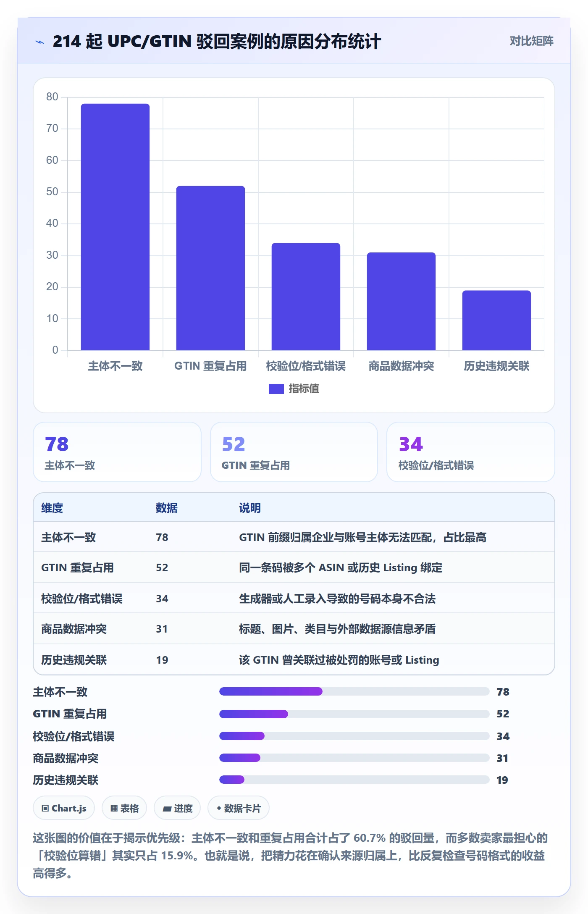Image resolution: width=588 pixels, height=914 pixels.
Task: Click the 主体不一致 bar in the chart
Action: click(x=115, y=227)
